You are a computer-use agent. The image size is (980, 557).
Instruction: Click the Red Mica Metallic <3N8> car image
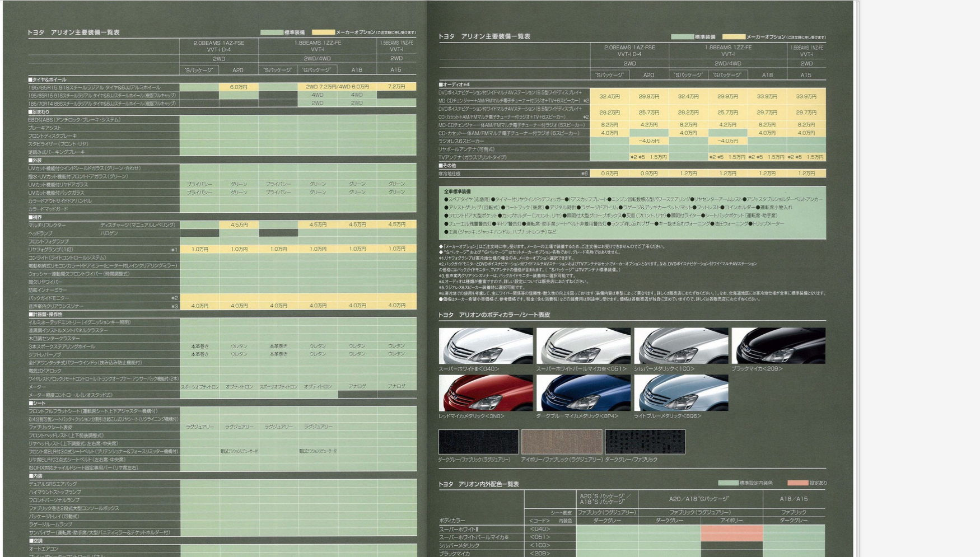[486, 393]
